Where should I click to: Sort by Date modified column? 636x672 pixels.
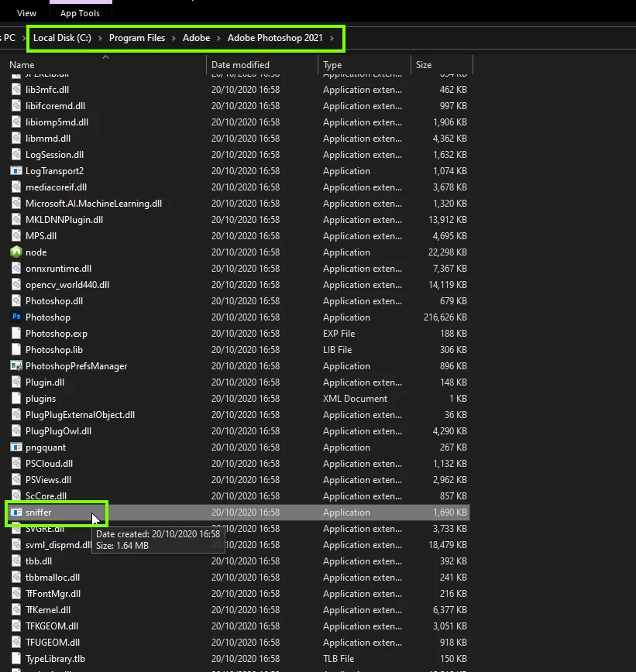click(240, 65)
